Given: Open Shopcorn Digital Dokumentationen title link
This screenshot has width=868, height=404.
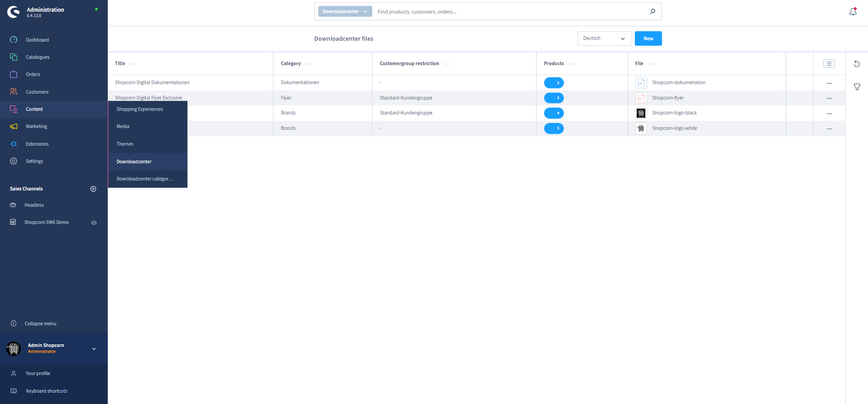Looking at the screenshot, I should [152, 82].
